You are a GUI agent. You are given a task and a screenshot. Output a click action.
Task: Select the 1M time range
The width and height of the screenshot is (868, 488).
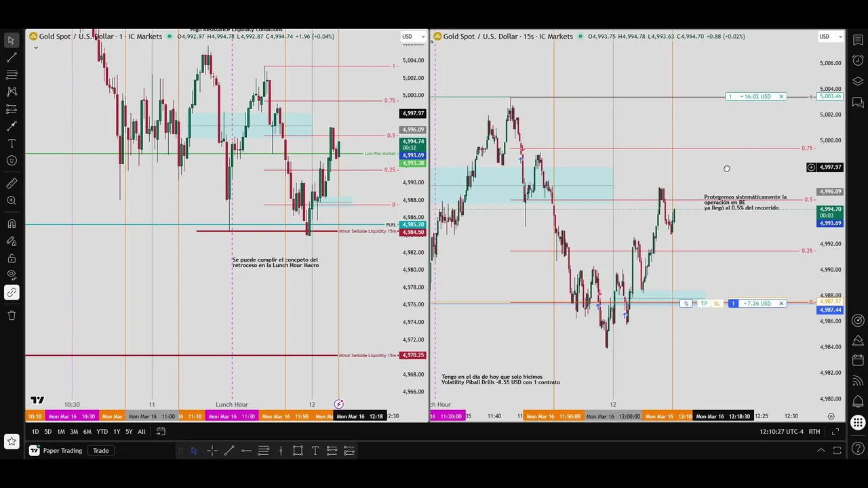61,432
